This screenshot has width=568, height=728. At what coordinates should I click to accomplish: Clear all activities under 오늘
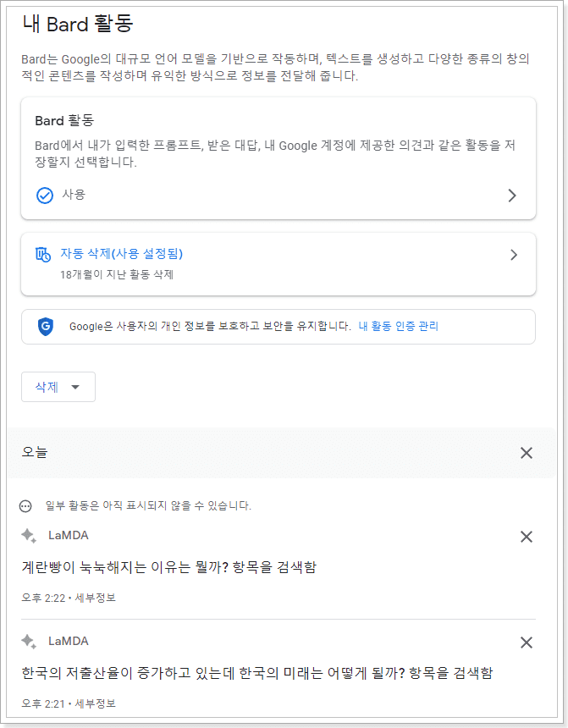tap(527, 453)
